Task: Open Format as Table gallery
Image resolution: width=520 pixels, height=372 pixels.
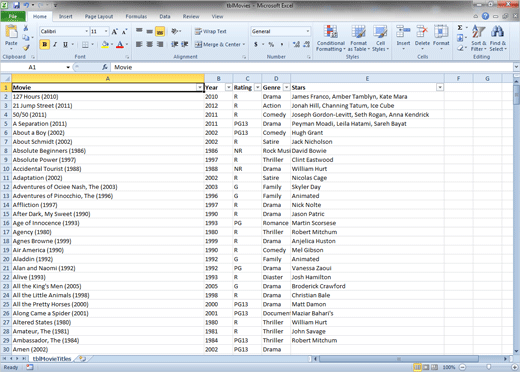Action: [x=359, y=38]
